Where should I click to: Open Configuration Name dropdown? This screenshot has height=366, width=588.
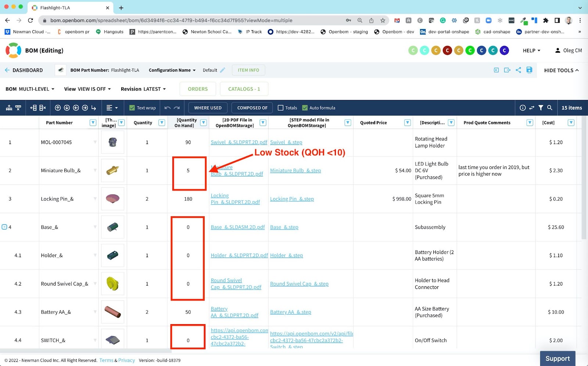172,70
